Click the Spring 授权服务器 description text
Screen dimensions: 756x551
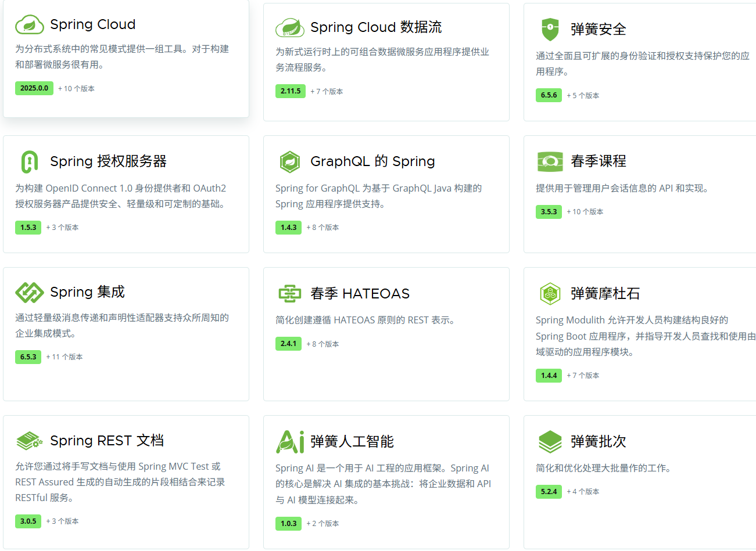pos(121,196)
